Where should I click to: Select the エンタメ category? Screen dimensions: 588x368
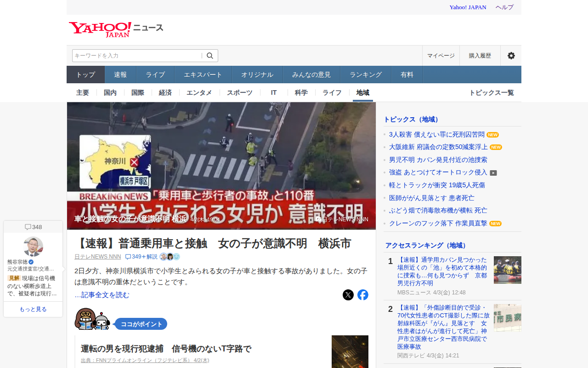pos(199,92)
